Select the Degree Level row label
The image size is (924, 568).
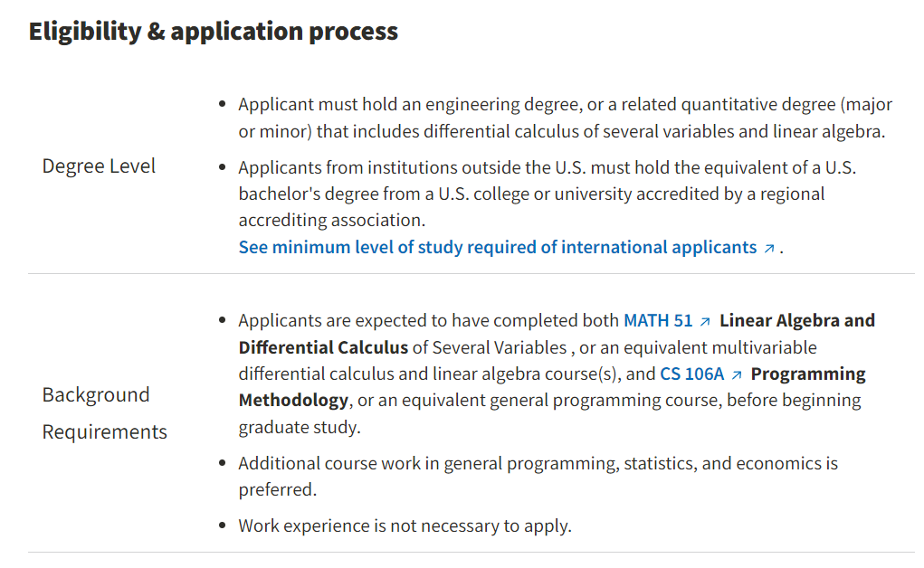click(99, 166)
